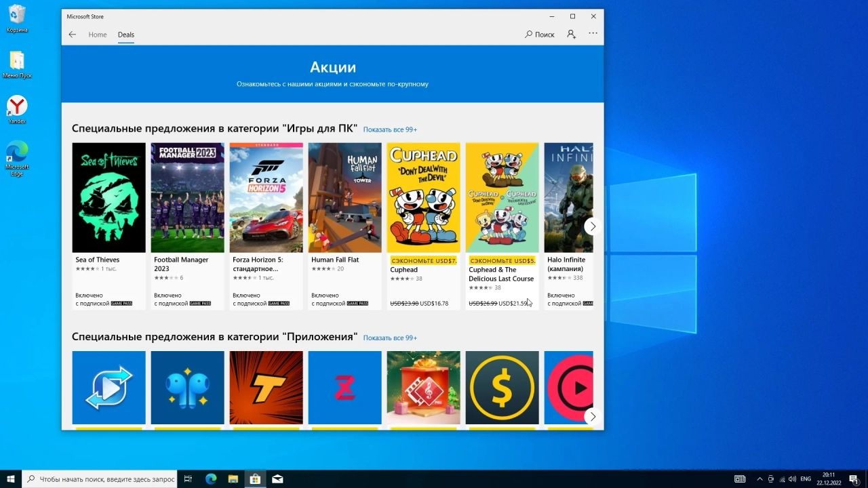Viewport: 868px width, 488px height.
Task: Open blue earbuds app icon
Action: 188,388
